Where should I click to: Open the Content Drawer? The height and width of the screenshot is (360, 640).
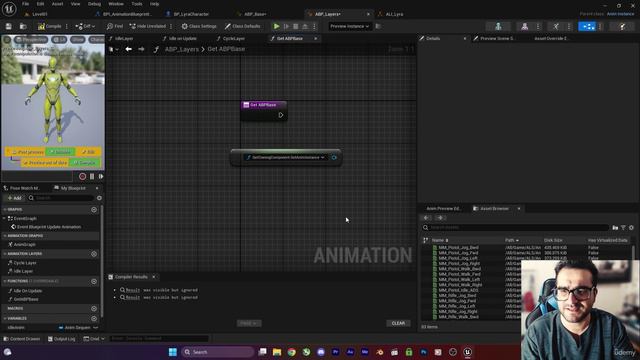[22, 339]
